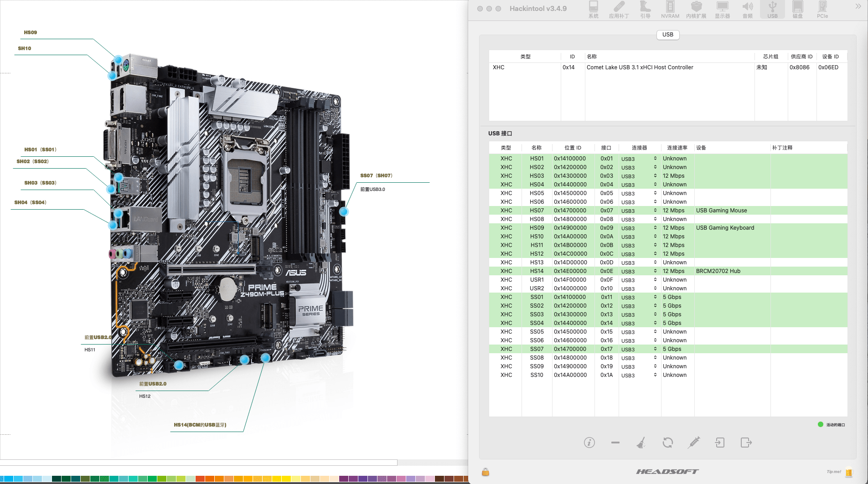Open connector dropdown for HS09 row

[639, 228]
